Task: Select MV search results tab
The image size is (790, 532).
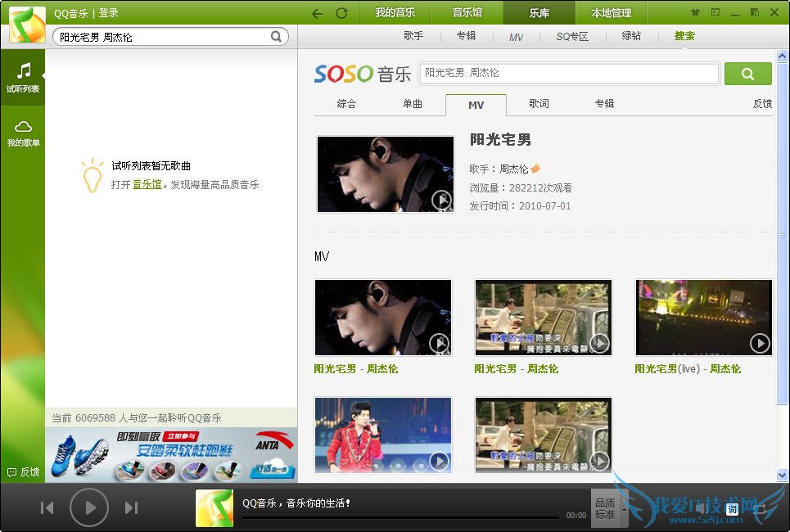Action: pyautogui.click(x=476, y=105)
